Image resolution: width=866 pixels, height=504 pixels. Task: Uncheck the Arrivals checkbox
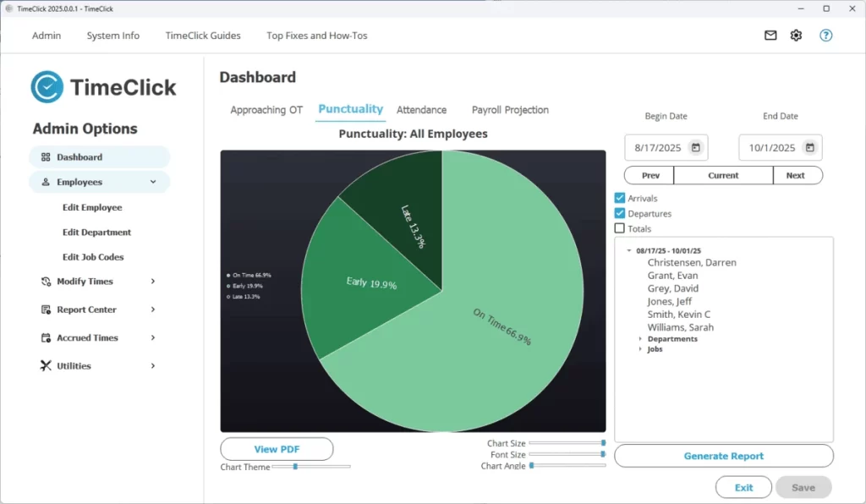point(619,197)
